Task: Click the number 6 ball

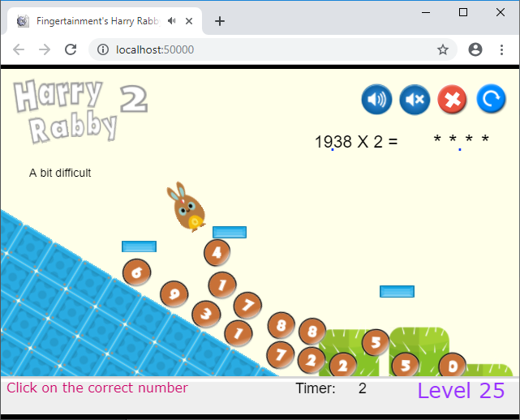Action: (x=136, y=272)
